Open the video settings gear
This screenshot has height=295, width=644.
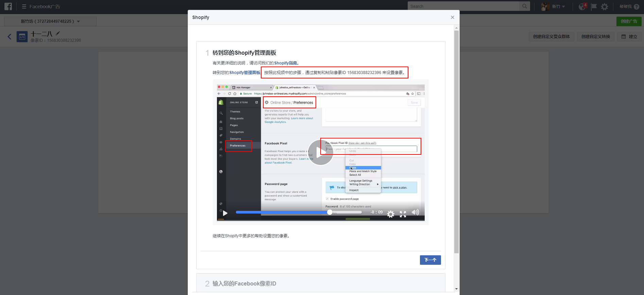tap(391, 214)
